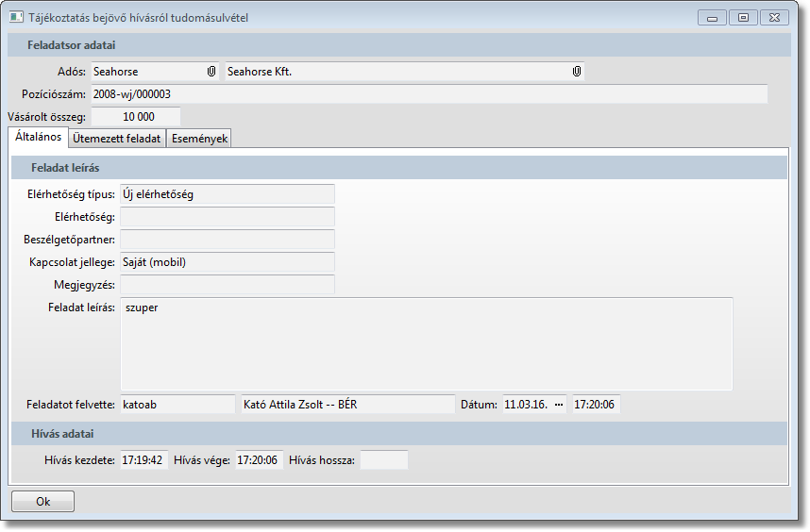
Task: Click the katoab user field
Action: pos(177,405)
